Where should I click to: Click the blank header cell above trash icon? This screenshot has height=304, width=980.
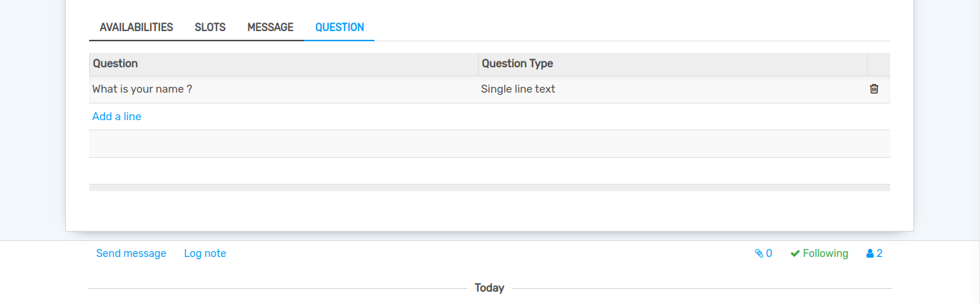(878, 64)
